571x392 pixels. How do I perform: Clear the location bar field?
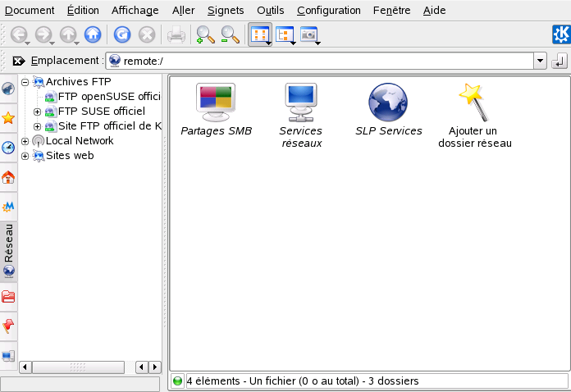pos(19,61)
